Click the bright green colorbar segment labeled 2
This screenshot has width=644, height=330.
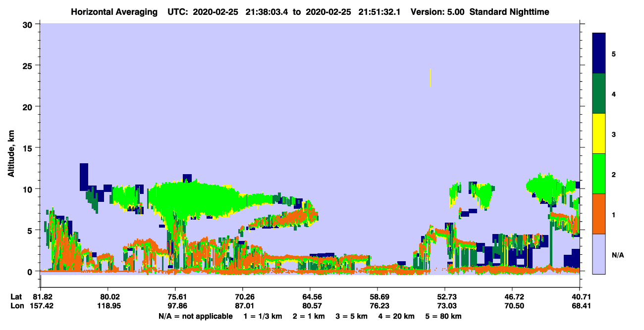pyautogui.click(x=599, y=174)
